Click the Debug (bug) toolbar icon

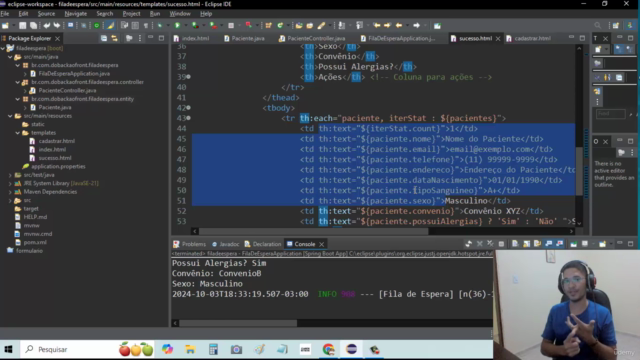(x=160, y=25)
